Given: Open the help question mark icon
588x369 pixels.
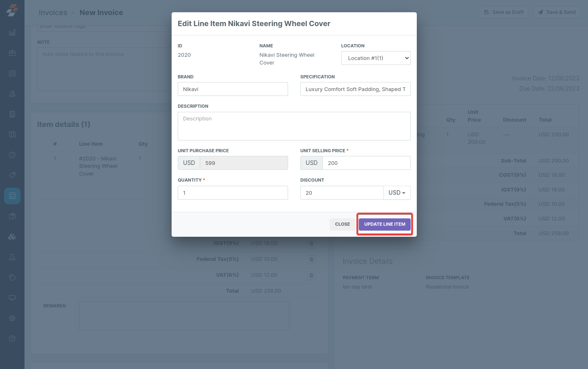Looking at the screenshot, I should click(x=12, y=338).
